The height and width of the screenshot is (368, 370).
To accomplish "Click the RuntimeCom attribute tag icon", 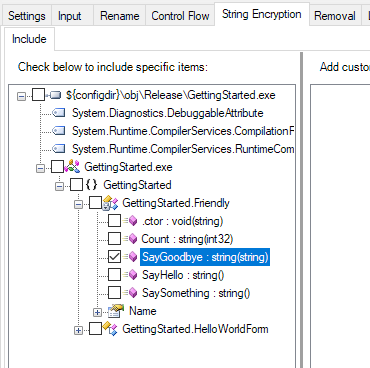I will click(x=59, y=149).
